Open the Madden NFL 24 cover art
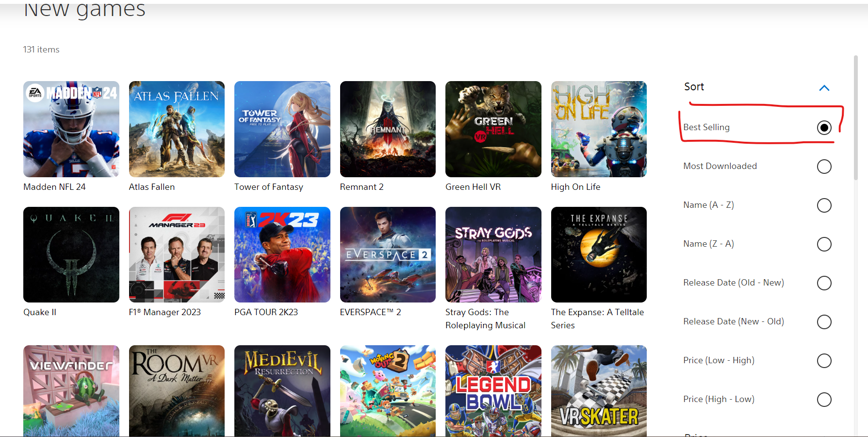This screenshot has height=437, width=868. tap(71, 129)
